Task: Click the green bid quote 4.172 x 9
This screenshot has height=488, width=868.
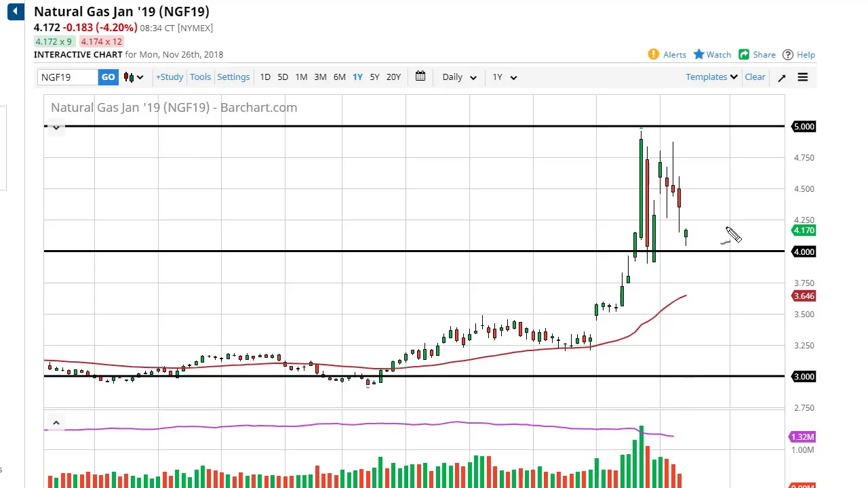Action: (54, 42)
